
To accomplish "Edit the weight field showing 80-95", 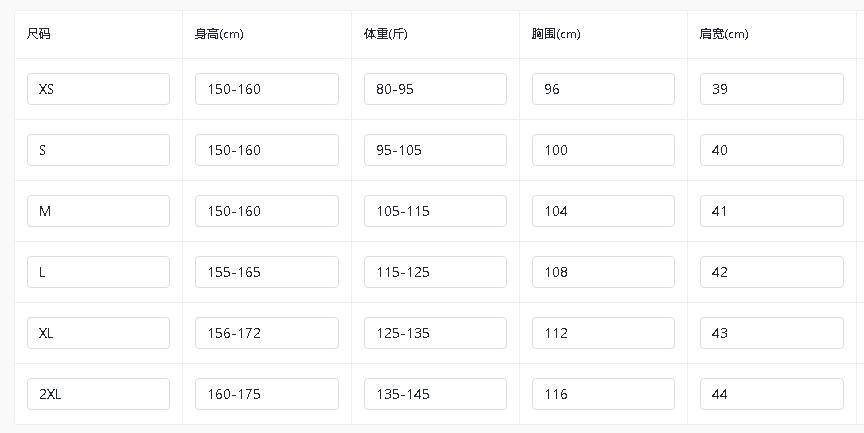I will pyautogui.click(x=435, y=89).
